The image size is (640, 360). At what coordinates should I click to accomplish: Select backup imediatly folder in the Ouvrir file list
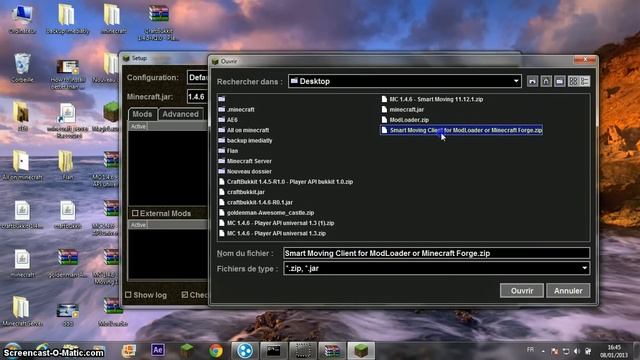[x=245, y=140]
